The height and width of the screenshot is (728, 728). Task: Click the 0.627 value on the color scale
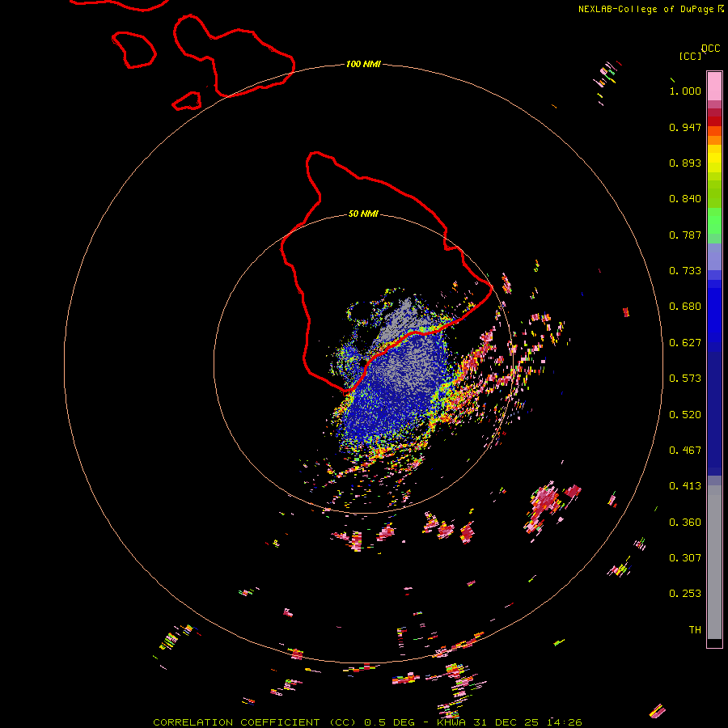tap(685, 343)
